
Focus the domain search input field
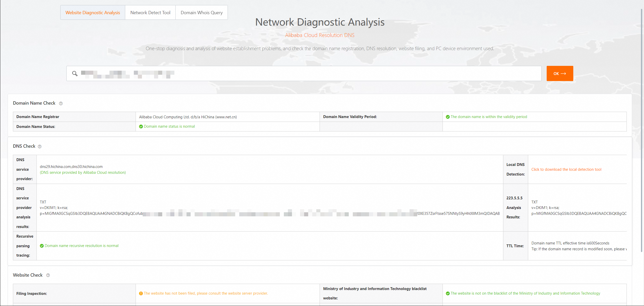click(x=304, y=73)
